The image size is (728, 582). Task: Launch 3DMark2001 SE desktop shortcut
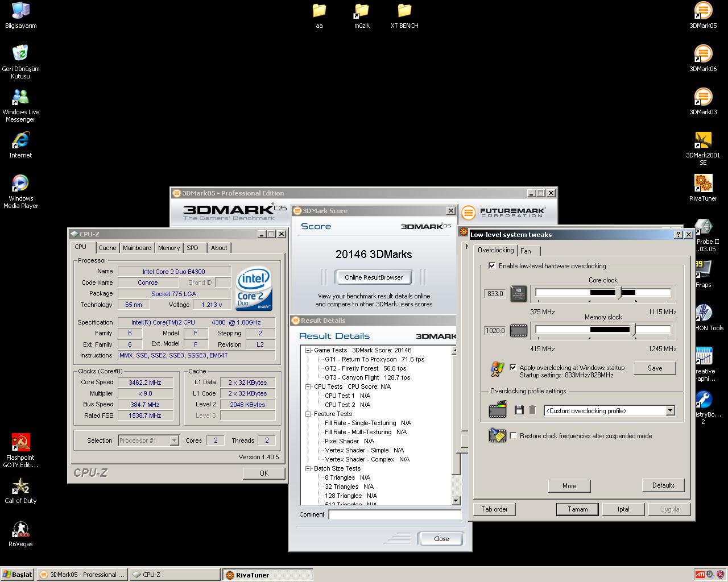click(x=703, y=148)
